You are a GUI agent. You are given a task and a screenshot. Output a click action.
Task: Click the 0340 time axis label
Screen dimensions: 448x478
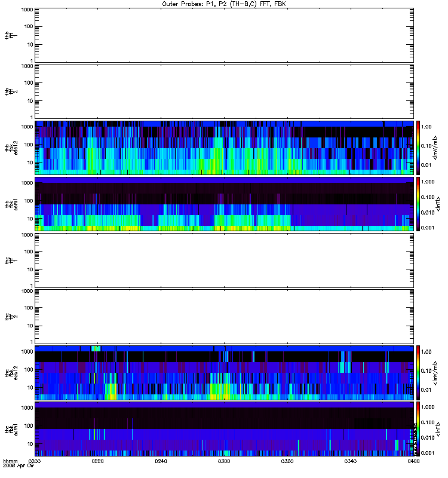[x=351, y=461]
